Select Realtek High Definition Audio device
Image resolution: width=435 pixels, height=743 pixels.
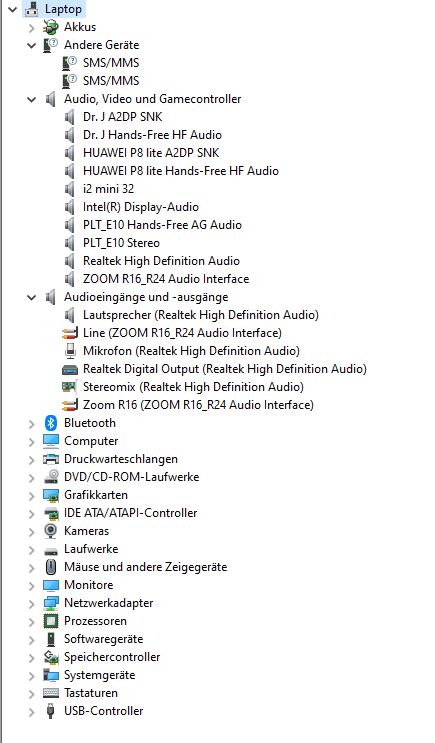(161, 261)
